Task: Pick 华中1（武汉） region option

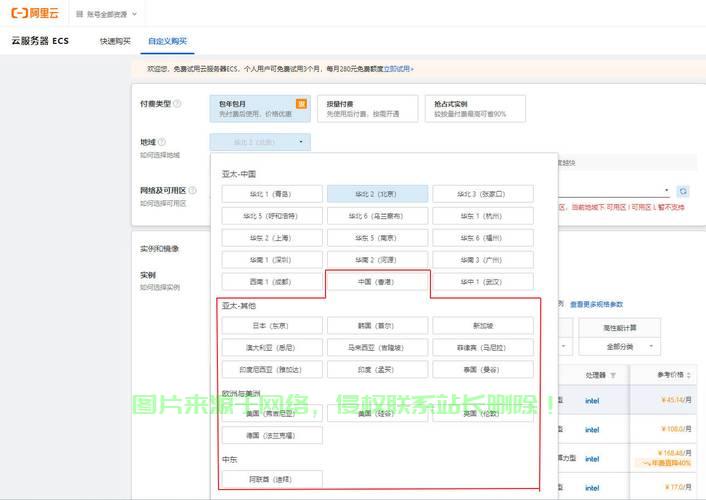Action: click(483, 282)
